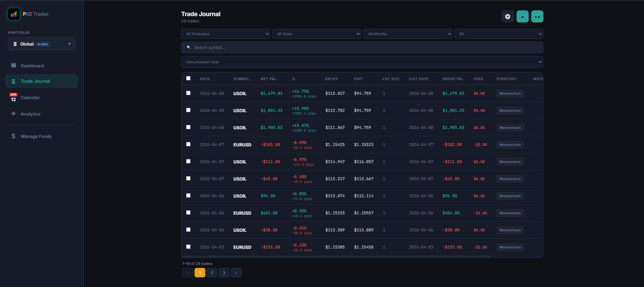The width and height of the screenshot is (644, 287).
Task: Click the single plus add trade button
Action: click(x=522, y=16)
